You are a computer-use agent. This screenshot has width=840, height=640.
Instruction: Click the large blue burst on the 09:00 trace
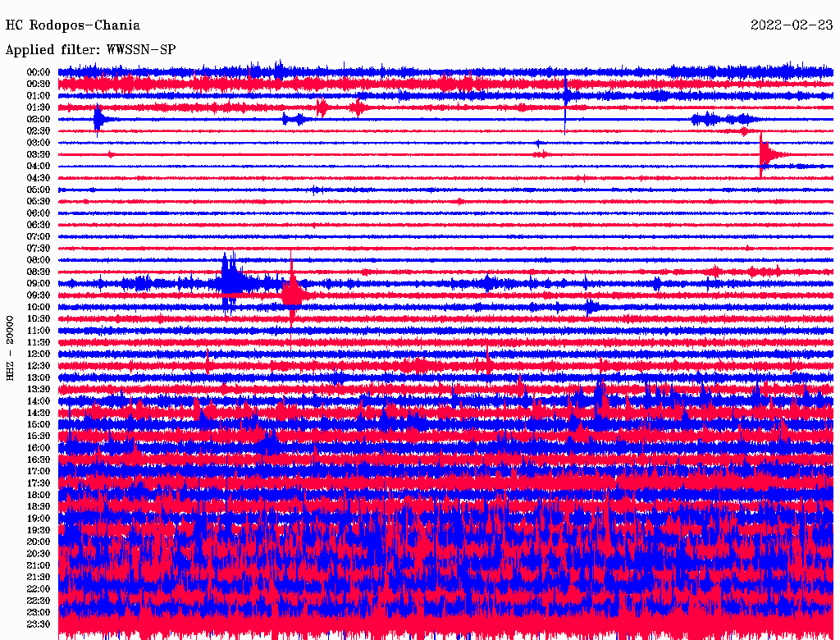(x=230, y=282)
